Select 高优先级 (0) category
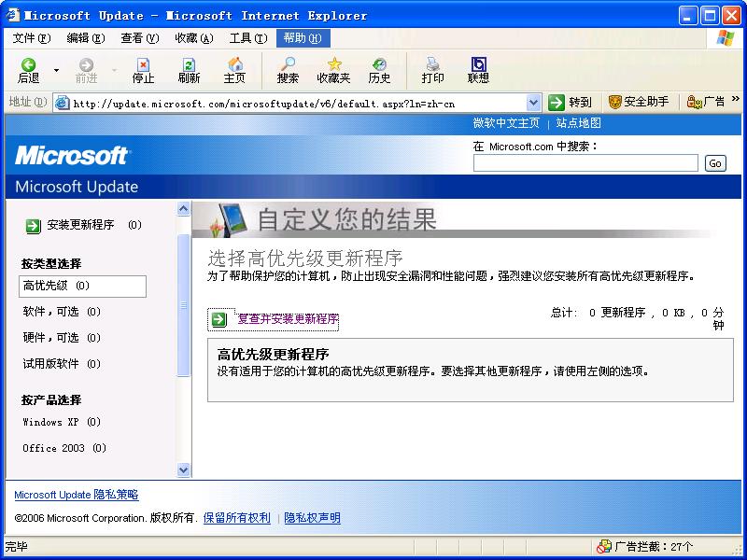747x560 pixels. (82, 287)
